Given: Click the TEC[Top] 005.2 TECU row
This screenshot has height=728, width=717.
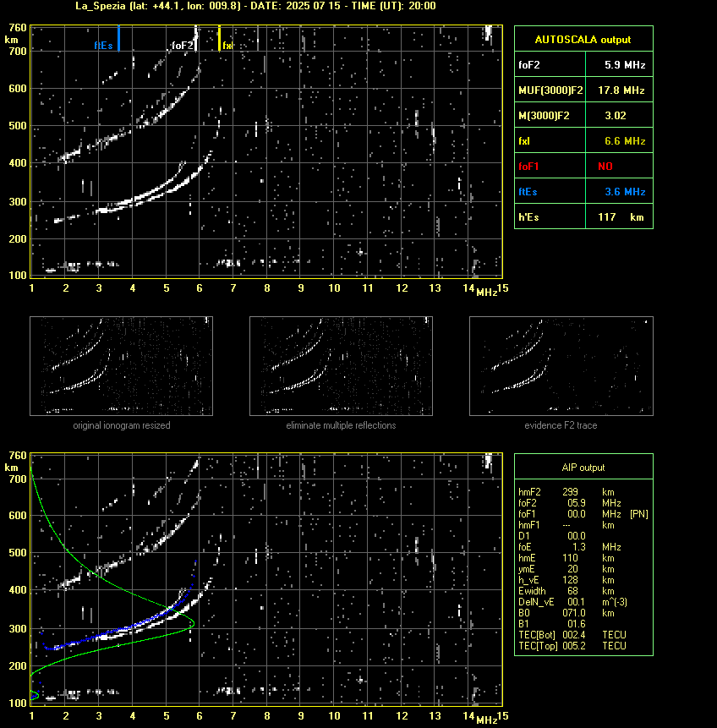Looking at the screenshot, I should pyautogui.click(x=572, y=646).
